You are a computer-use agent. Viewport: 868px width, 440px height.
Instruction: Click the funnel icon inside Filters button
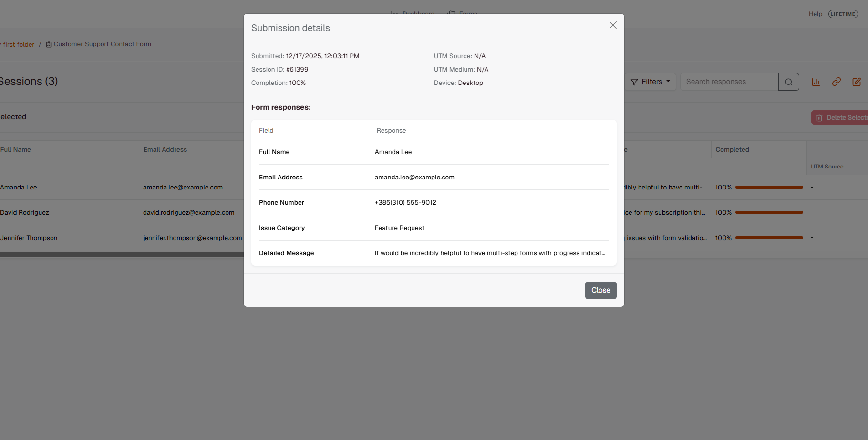[633, 82]
